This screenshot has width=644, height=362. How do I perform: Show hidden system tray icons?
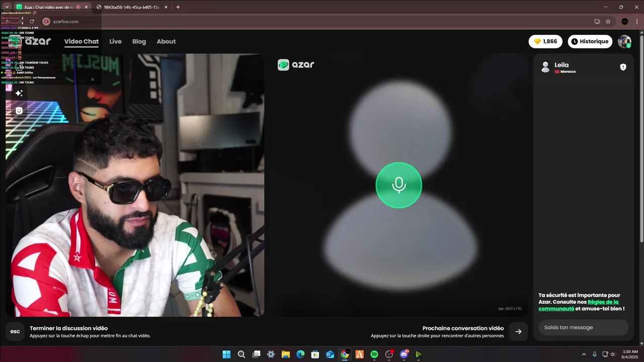pyautogui.click(x=584, y=354)
